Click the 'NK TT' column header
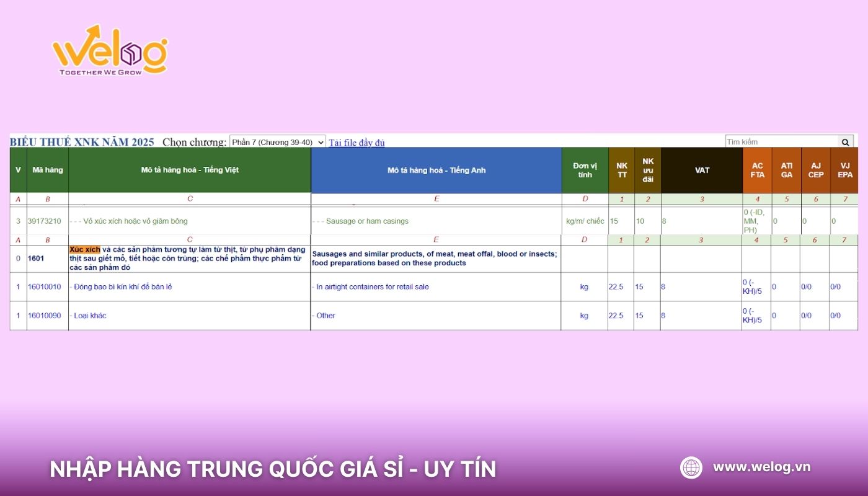The image size is (868, 496). (621, 170)
